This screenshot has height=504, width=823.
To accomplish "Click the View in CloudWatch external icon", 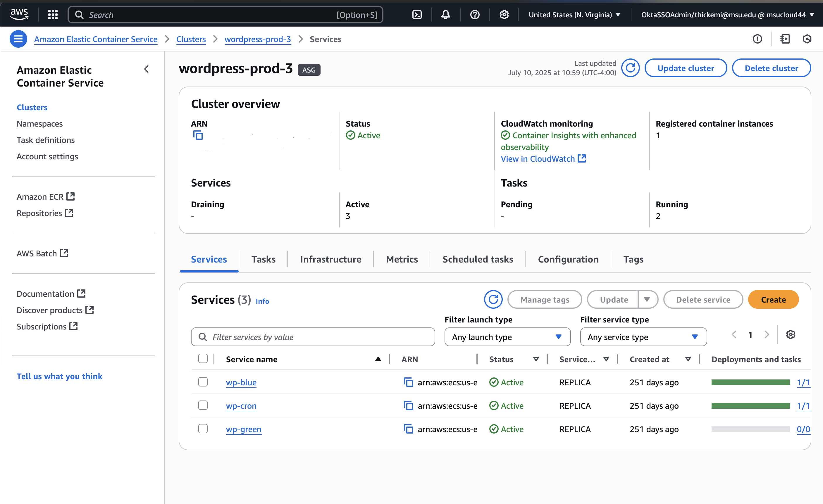I will click(581, 158).
